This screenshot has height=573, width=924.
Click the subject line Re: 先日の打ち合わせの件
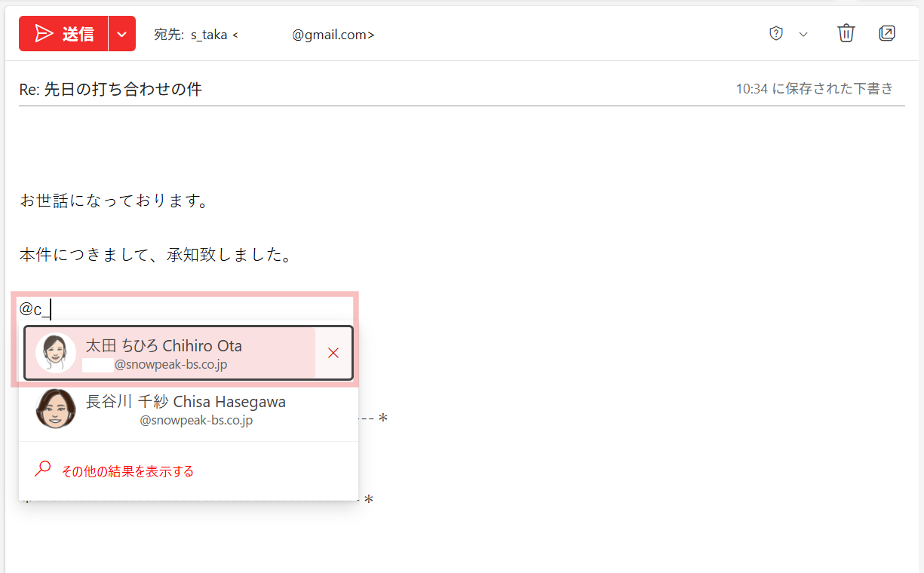(111, 90)
